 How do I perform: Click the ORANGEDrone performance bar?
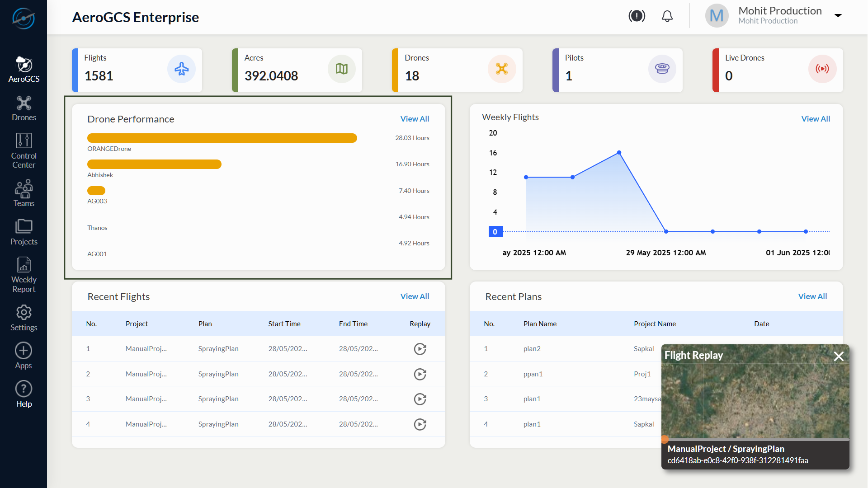tap(222, 138)
